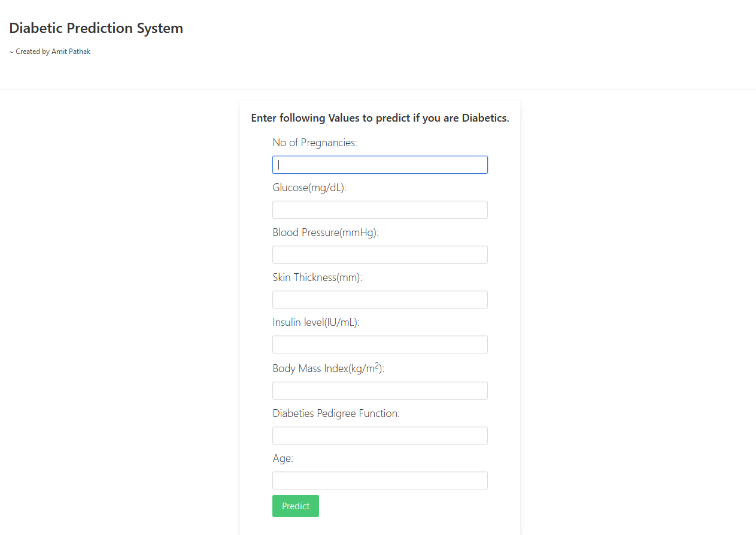Click the No of Pregnancies label
This screenshot has width=756, height=535.
(314, 142)
